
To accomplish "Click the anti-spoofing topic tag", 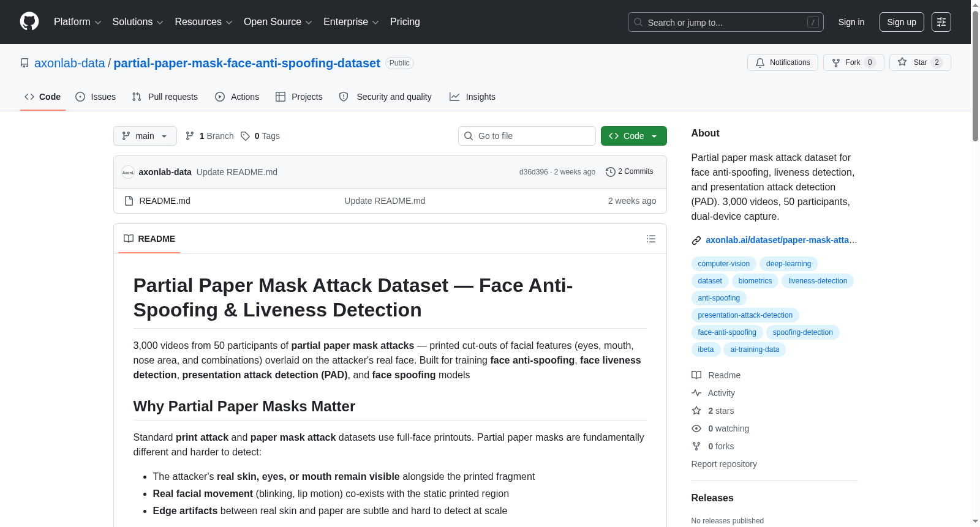I will (x=719, y=298).
